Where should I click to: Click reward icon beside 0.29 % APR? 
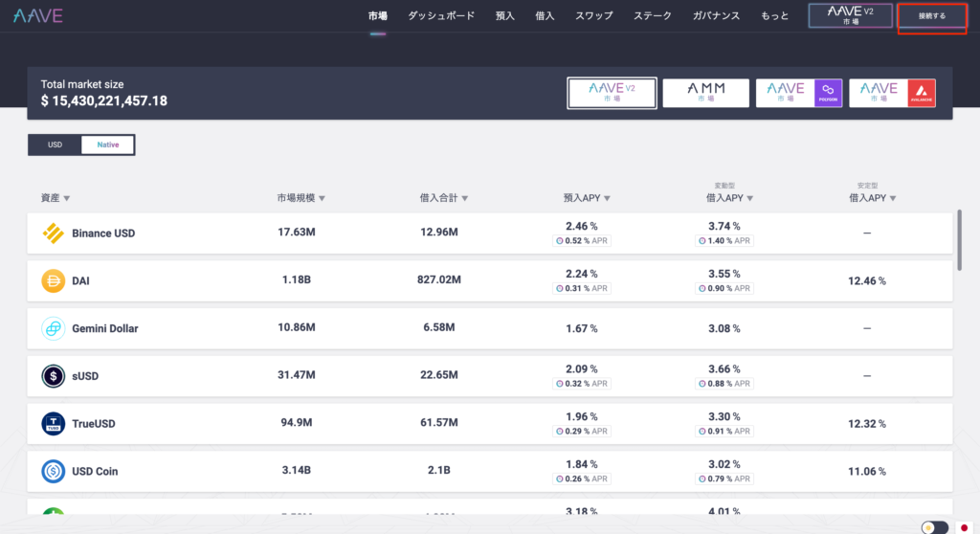tap(559, 431)
